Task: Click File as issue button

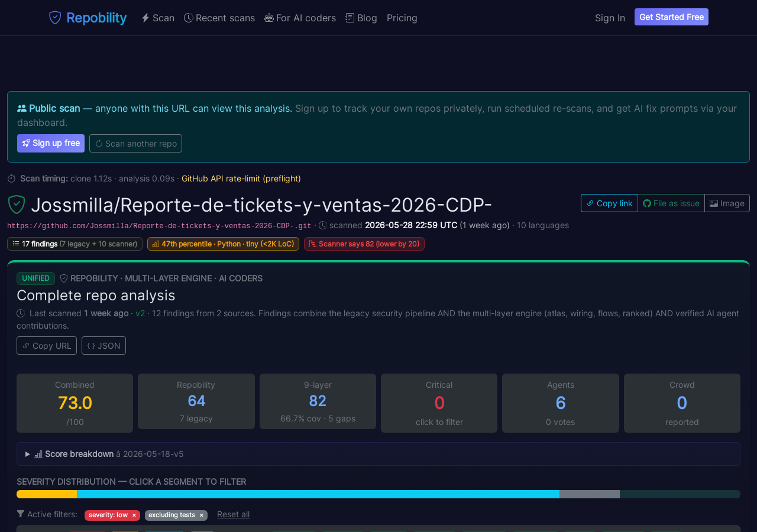Action: [x=671, y=203]
